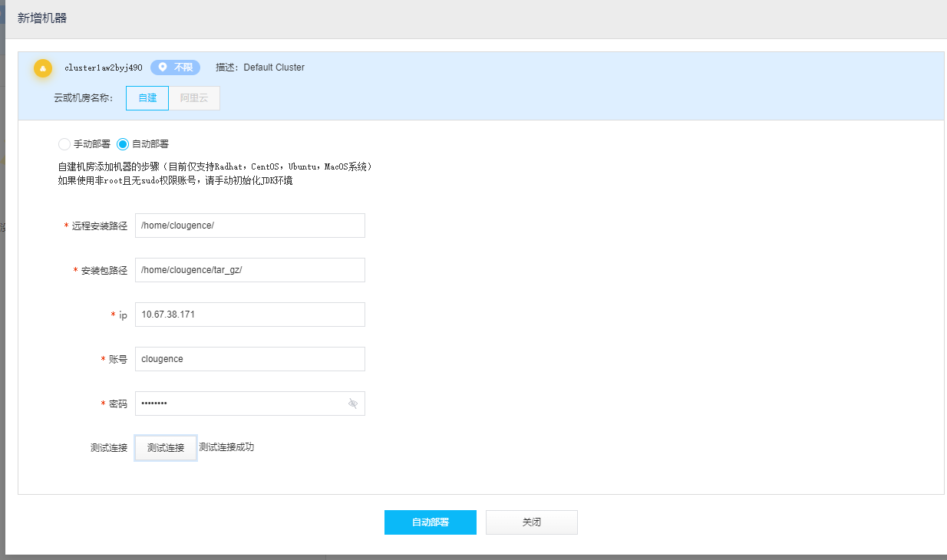Viewport: 947px width, 560px height.
Task: Focus the 远程安装路径 input field
Action: [250, 226]
